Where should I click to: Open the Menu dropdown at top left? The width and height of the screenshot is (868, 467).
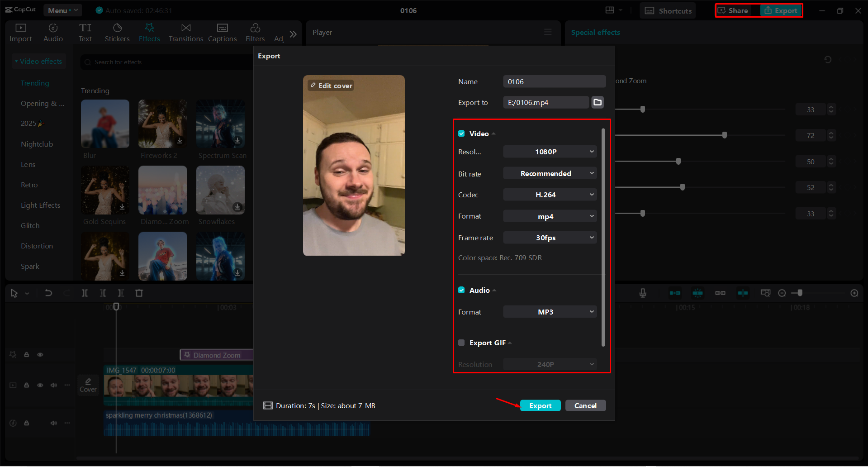(x=62, y=10)
